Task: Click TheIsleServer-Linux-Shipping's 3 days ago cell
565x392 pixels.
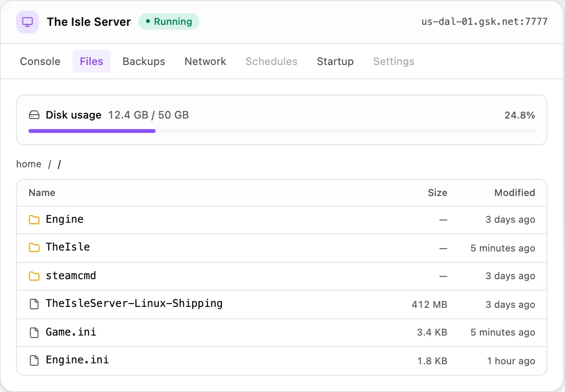Action: pos(510,305)
